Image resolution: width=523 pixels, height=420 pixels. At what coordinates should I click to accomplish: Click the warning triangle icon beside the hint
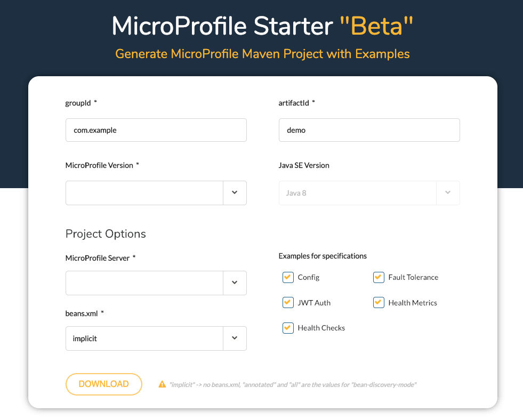coord(162,384)
